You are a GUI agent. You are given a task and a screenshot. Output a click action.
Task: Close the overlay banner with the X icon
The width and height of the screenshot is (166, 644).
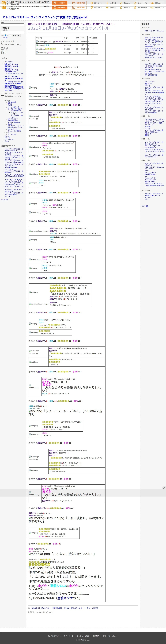(164, 488)
